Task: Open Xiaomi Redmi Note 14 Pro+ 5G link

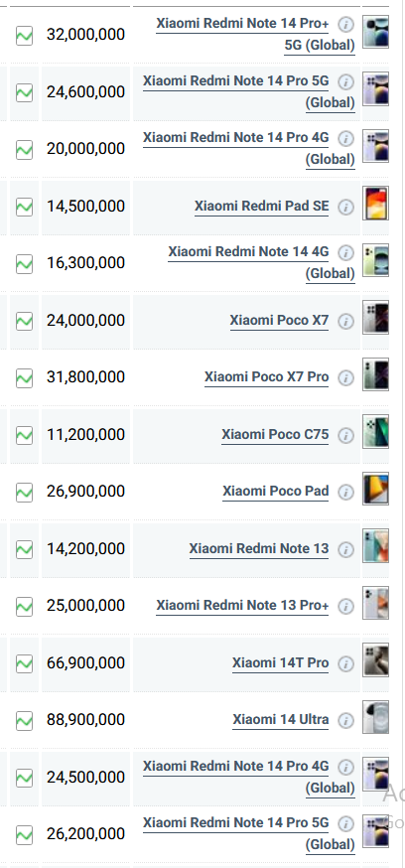Action: pyautogui.click(x=255, y=35)
